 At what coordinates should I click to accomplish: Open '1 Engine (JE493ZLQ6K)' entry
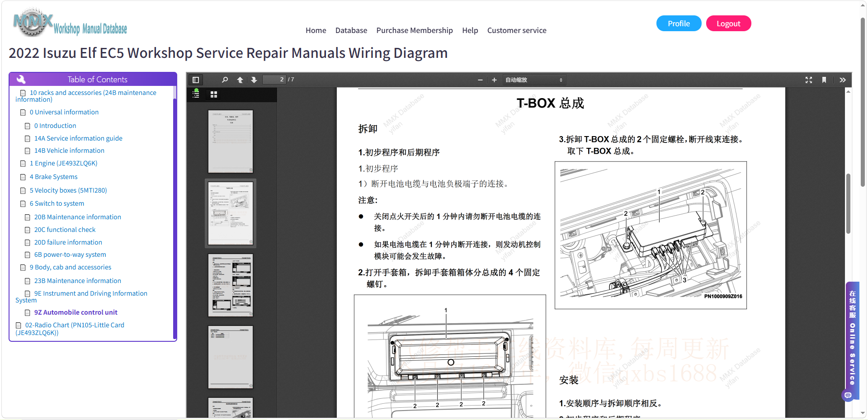tap(64, 163)
